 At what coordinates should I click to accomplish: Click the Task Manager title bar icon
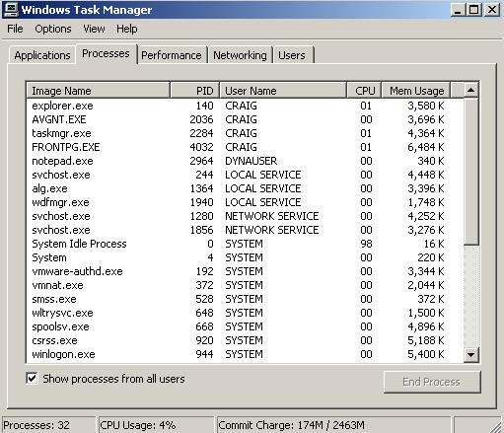point(11,9)
